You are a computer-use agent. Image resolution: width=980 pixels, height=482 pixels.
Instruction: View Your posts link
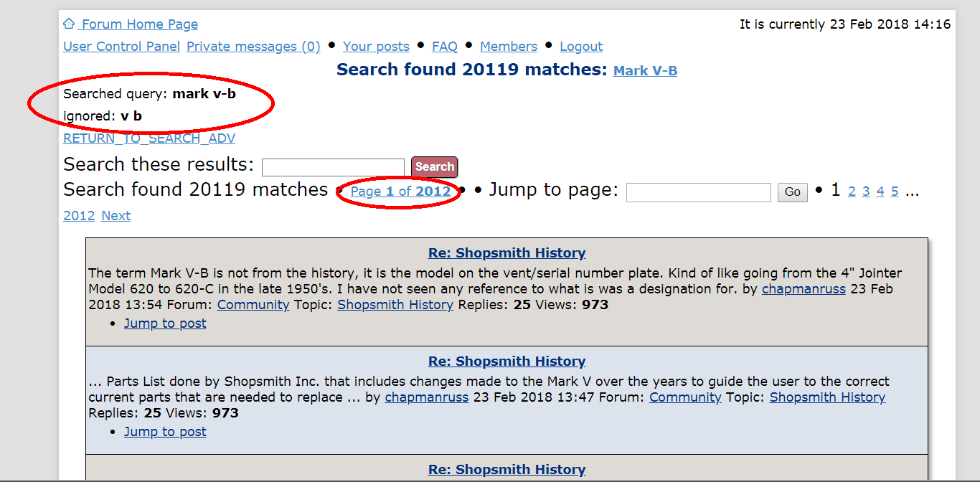click(376, 47)
